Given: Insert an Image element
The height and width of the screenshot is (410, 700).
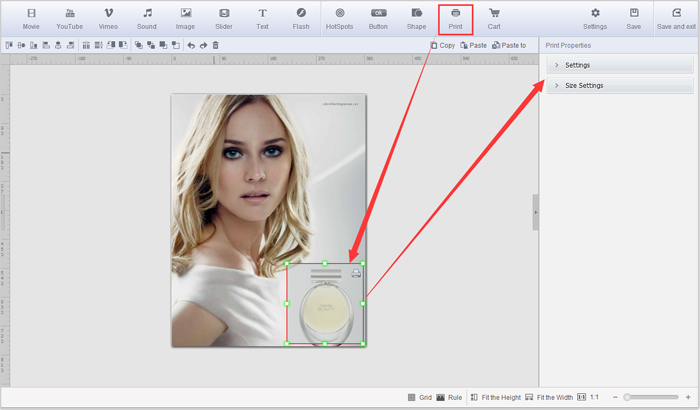Looking at the screenshot, I should (x=185, y=18).
